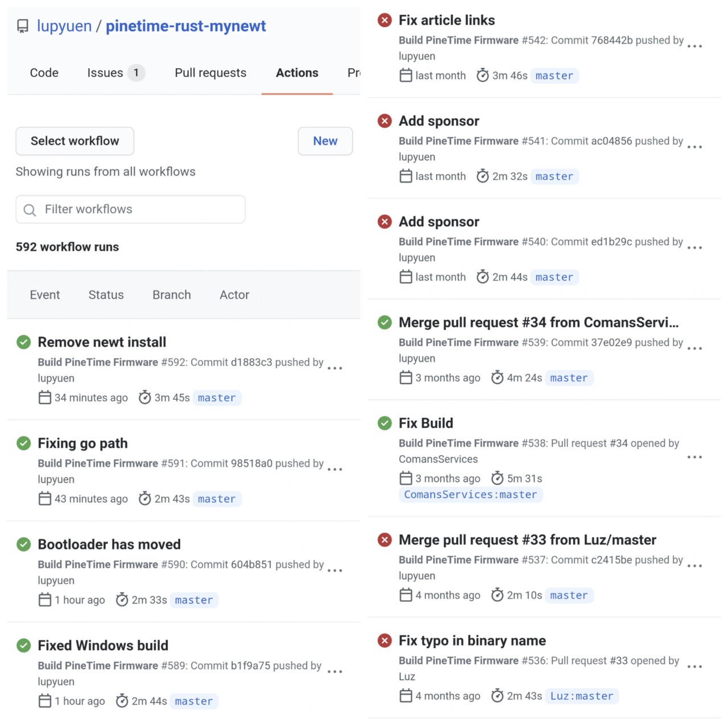Open the Branch filter dropdown

(x=171, y=295)
